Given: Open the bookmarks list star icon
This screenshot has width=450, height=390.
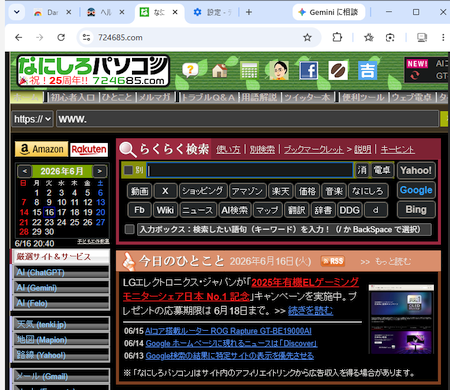Looking at the screenshot, I should click(369, 37).
